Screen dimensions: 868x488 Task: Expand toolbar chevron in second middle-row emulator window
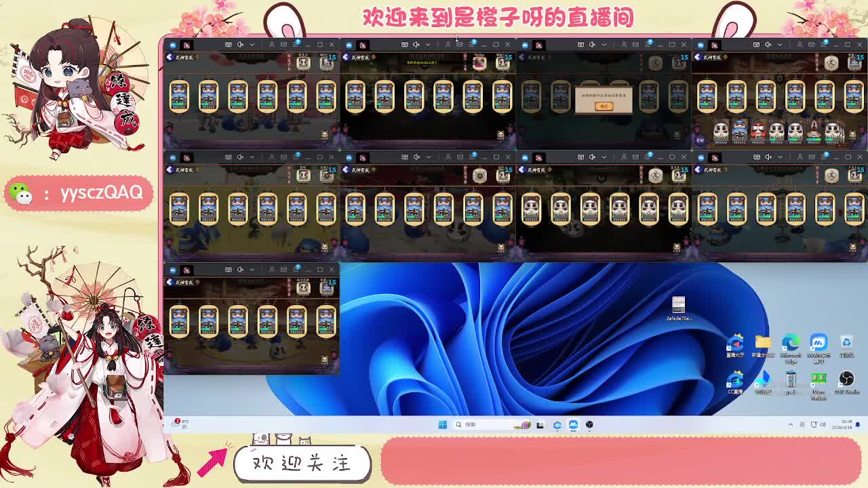[429, 157]
